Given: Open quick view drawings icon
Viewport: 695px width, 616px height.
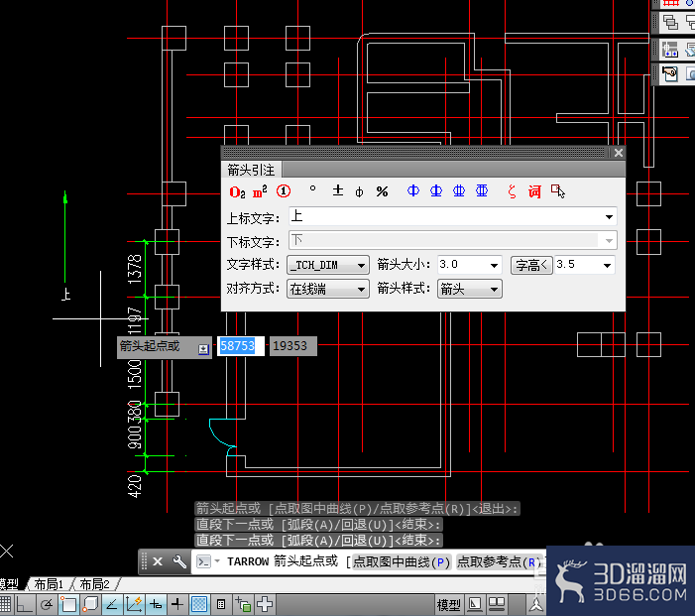Looking at the screenshot, I should point(497,604).
